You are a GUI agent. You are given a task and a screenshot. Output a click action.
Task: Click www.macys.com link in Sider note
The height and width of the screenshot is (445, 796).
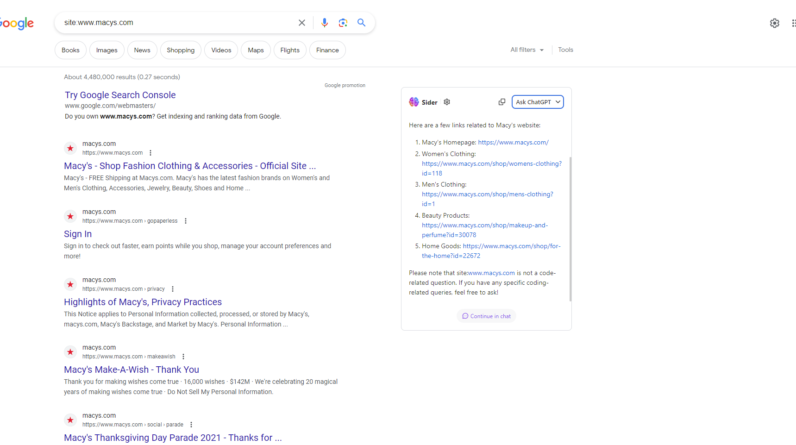tap(491, 273)
